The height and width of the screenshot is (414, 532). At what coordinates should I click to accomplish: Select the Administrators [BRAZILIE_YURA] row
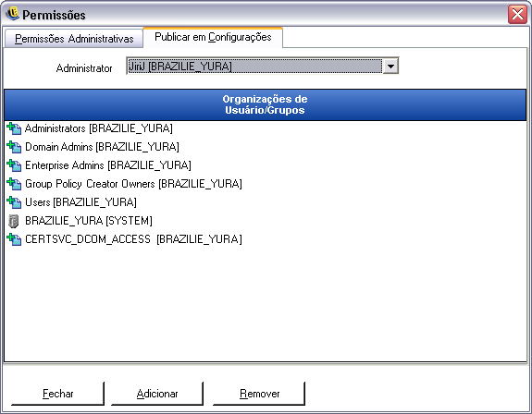[x=265, y=128]
